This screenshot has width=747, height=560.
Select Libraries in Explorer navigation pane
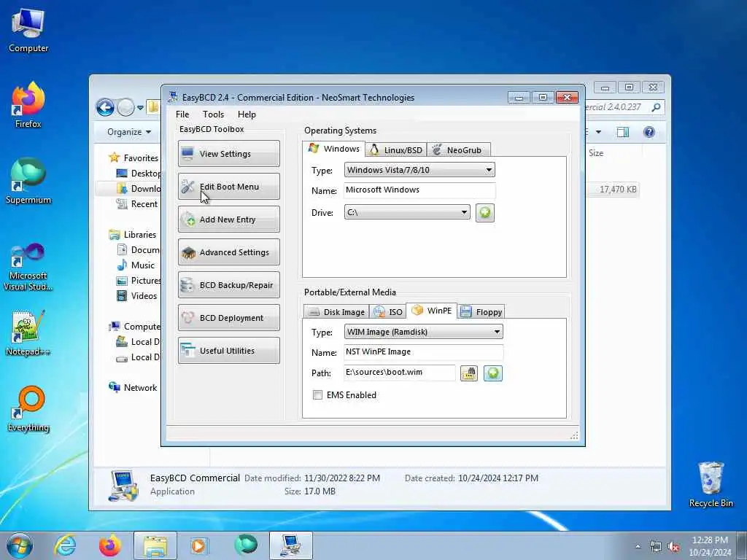[x=133, y=234]
